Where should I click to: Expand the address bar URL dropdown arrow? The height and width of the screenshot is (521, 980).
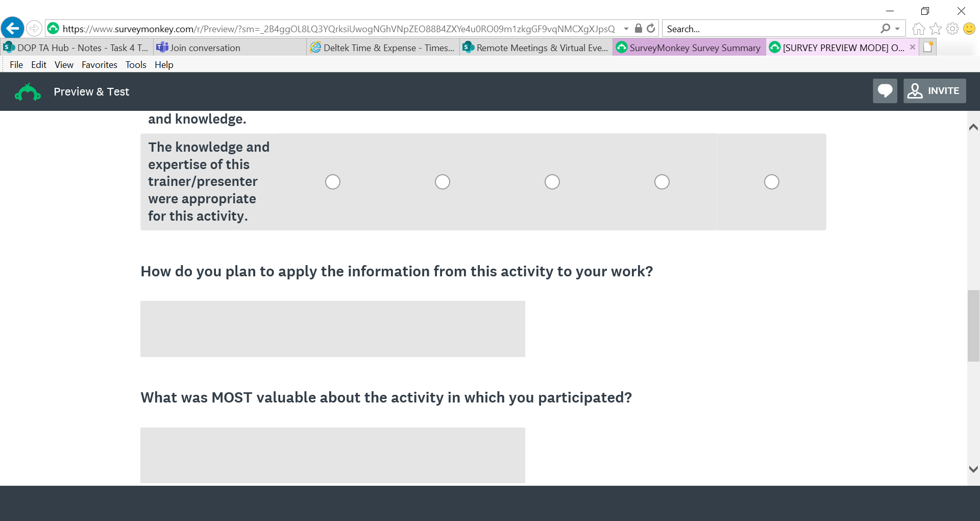coord(626,29)
